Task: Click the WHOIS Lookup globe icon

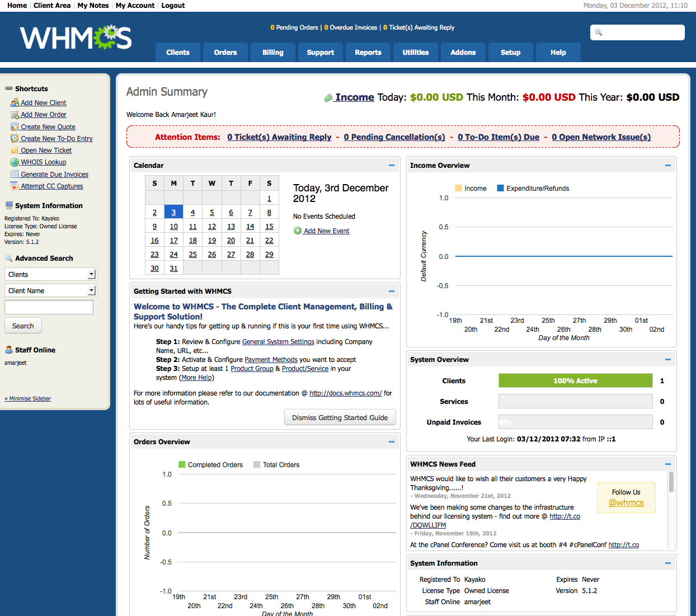Action: click(x=15, y=162)
